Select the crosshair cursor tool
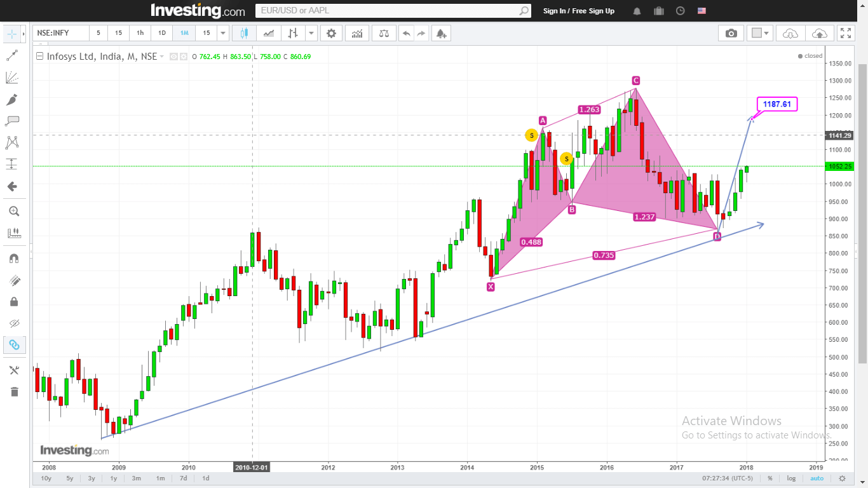 pyautogui.click(x=11, y=34)
